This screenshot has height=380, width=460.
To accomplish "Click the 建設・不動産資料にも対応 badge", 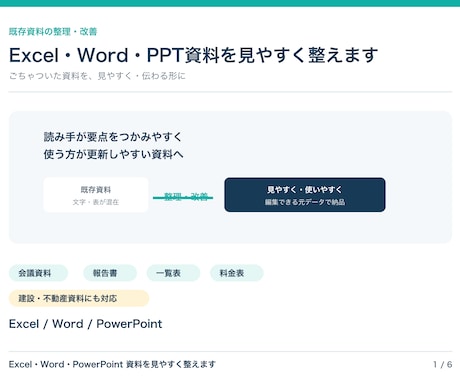I will [x=79, y=298].
